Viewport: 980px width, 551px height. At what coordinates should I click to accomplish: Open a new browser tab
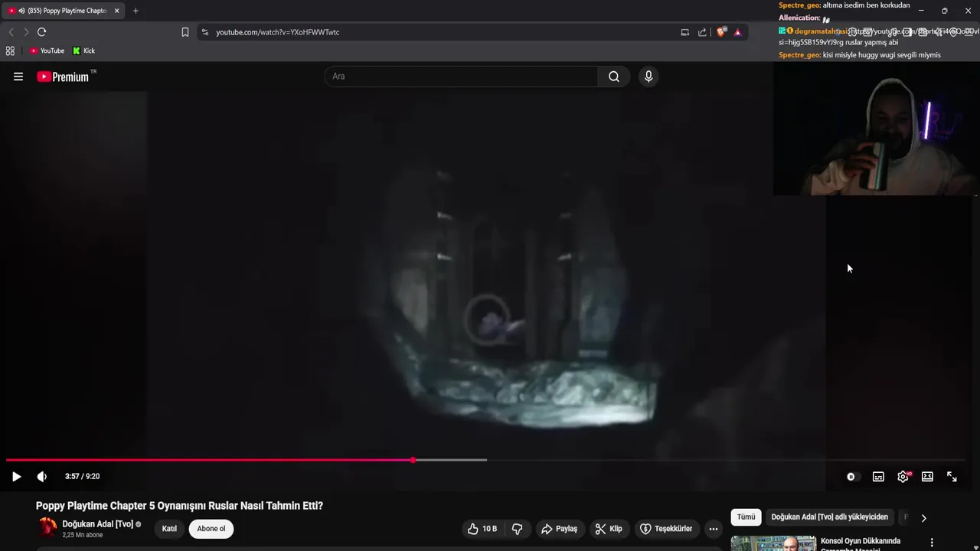pos(136,11)
